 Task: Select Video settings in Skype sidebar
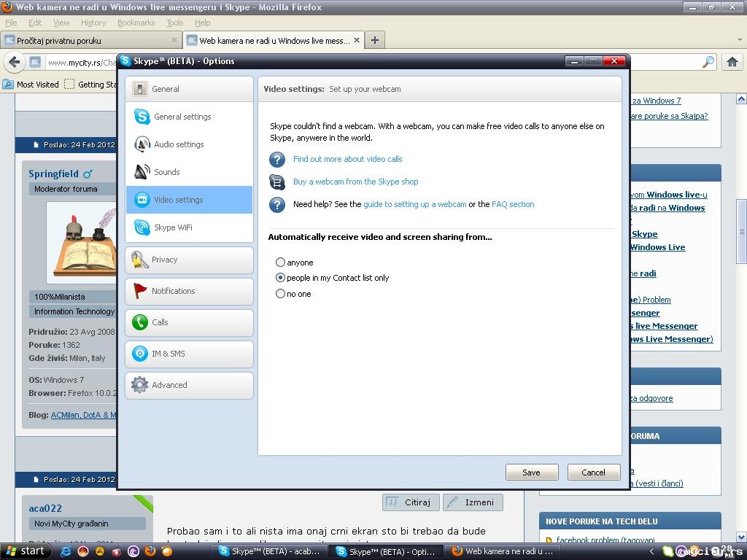pos(189,200)
